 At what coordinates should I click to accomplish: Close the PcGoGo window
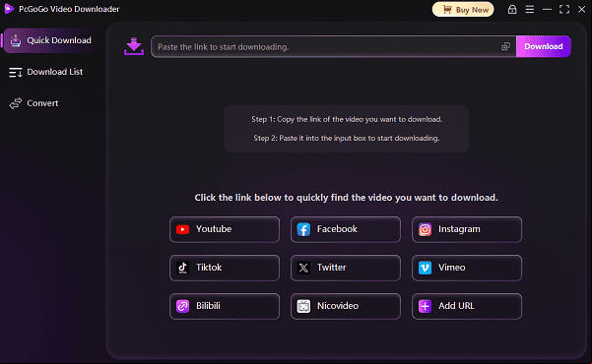click(x=582, y=10)
